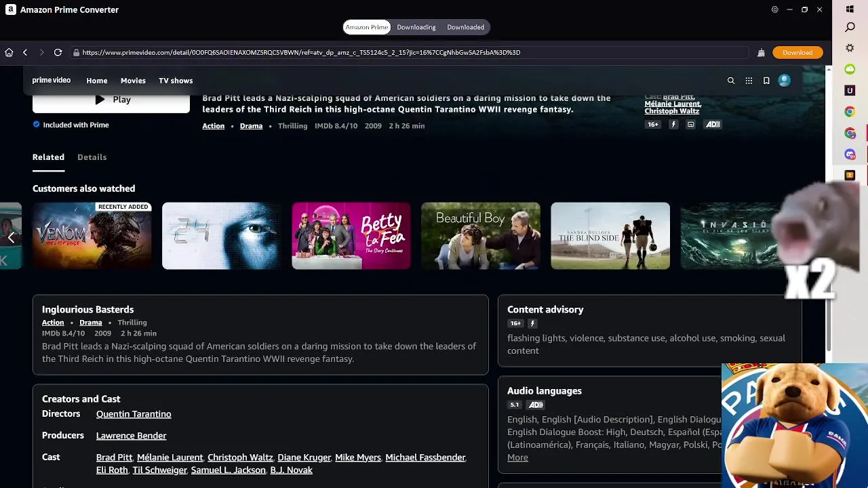
Task: Navigate forward with the right arrow
Action: tap(41, 52)
